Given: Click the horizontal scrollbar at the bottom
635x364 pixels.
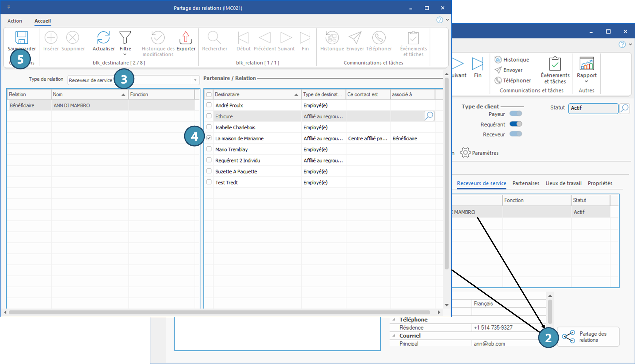Looking at the screenshot, I should 219,312.
